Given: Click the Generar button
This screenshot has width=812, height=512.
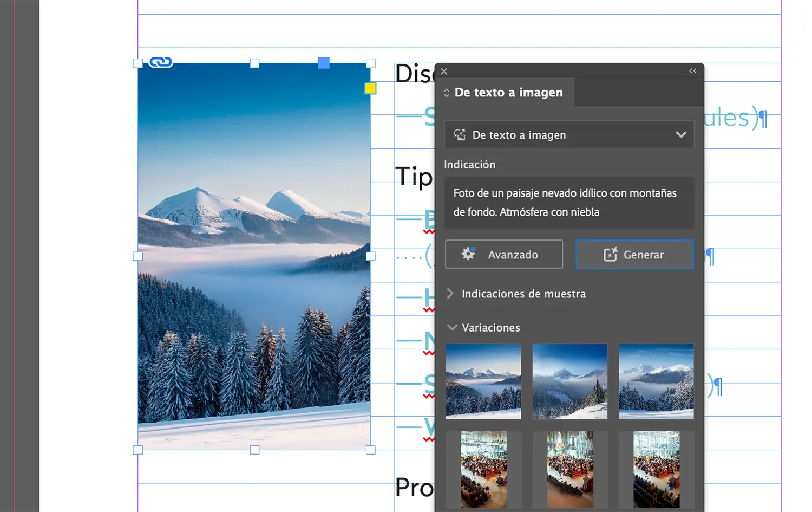Looking at the screenshot, I should pyautogui.click(x=634, y=255).
